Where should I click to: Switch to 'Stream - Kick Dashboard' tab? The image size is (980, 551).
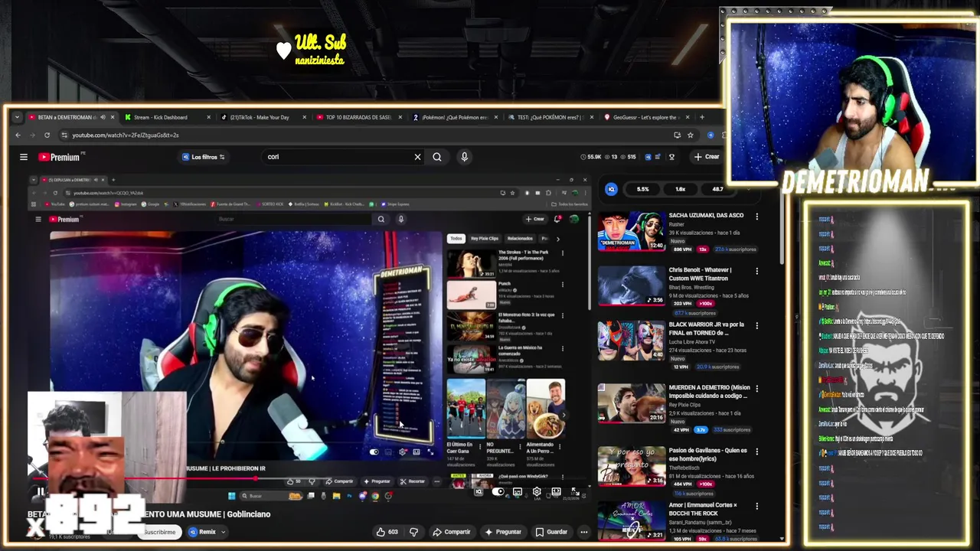(160, 117)
